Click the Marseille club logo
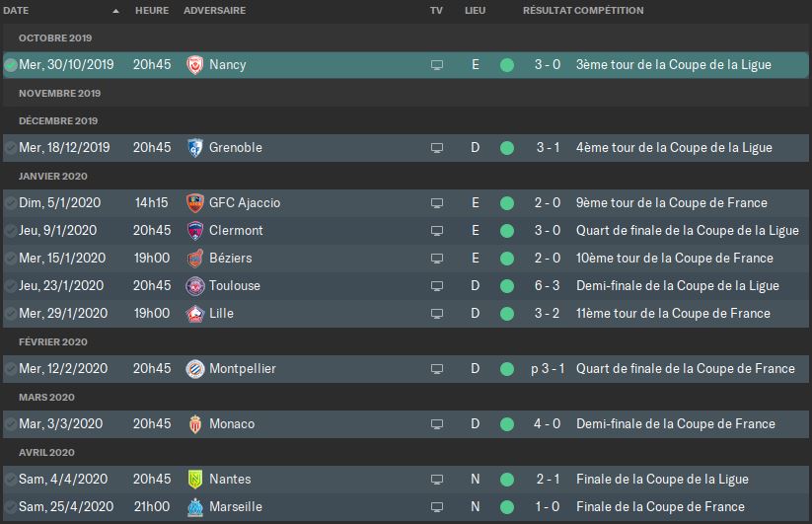Viewport: 812px width, 524px height. point(194,507)
